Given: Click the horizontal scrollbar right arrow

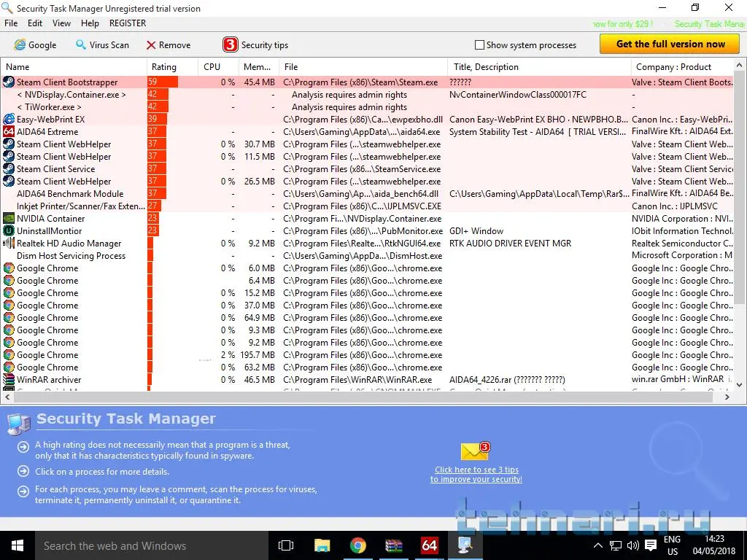Looking at the screenshot, I should pos(727,397).
